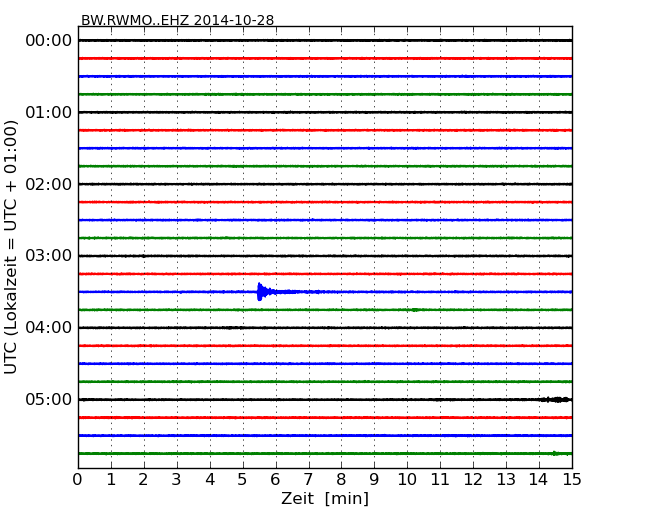Click the small green blip below the 05:00 traces
Image resolution: width=650 pixels, height=520 pixels.
point(555,453)
